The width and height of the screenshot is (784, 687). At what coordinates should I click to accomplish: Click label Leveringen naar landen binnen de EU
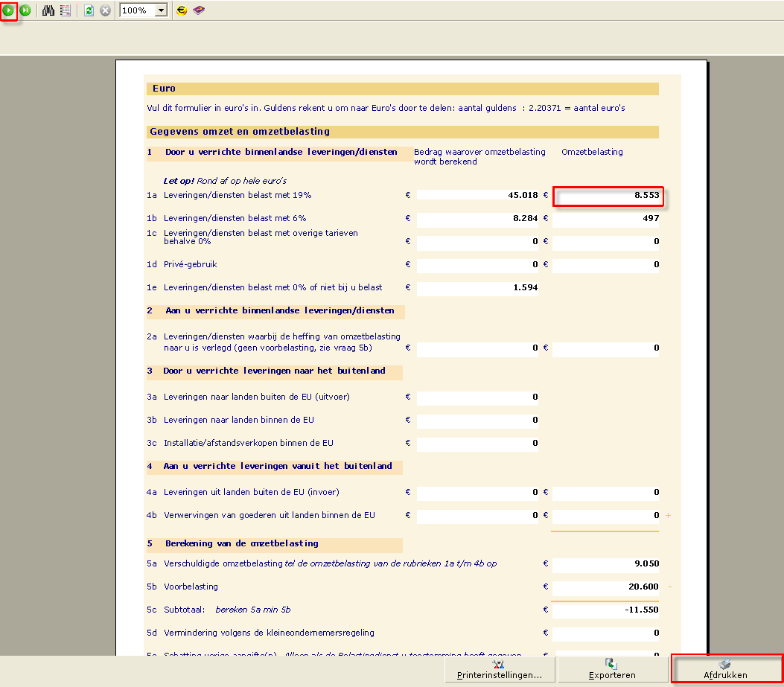[239, 420]
